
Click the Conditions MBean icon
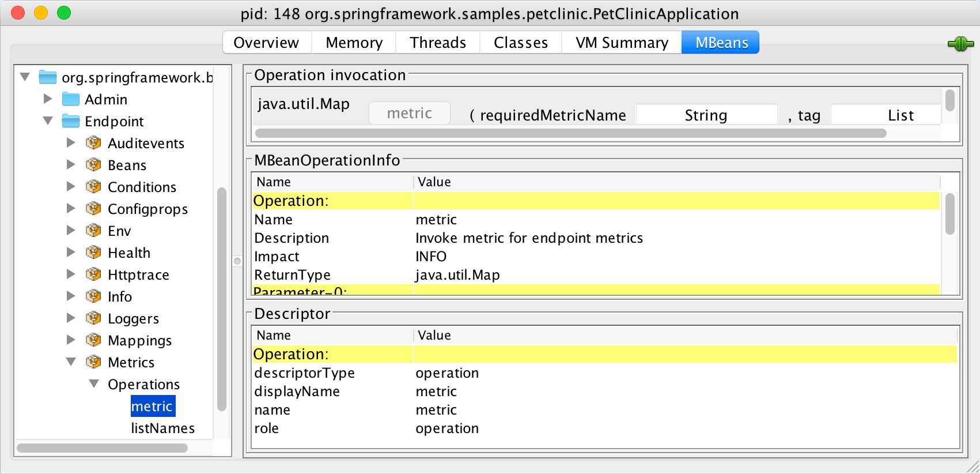click(x=93, y=187)
